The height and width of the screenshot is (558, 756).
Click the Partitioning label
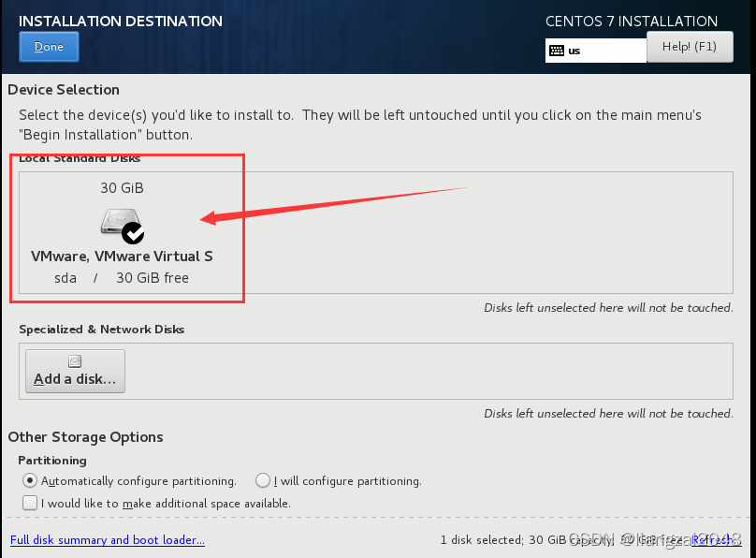coord(52,461)
